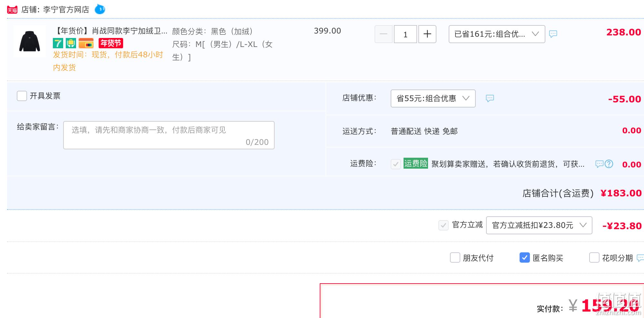Open the 【年货价】肖战同款李宁 product title
The height and width of the screenshot is (318, 644).
click(110, 31)
